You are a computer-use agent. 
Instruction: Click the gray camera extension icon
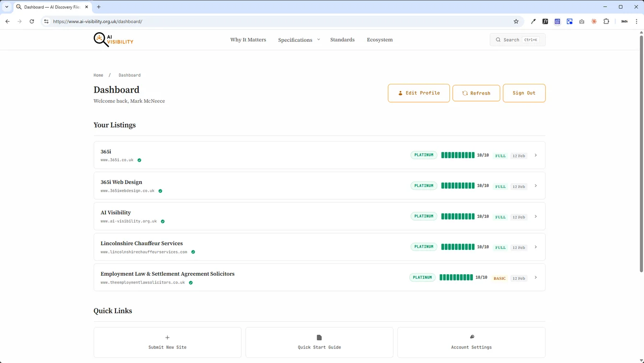pyautogui.click(x=582, y=21)
